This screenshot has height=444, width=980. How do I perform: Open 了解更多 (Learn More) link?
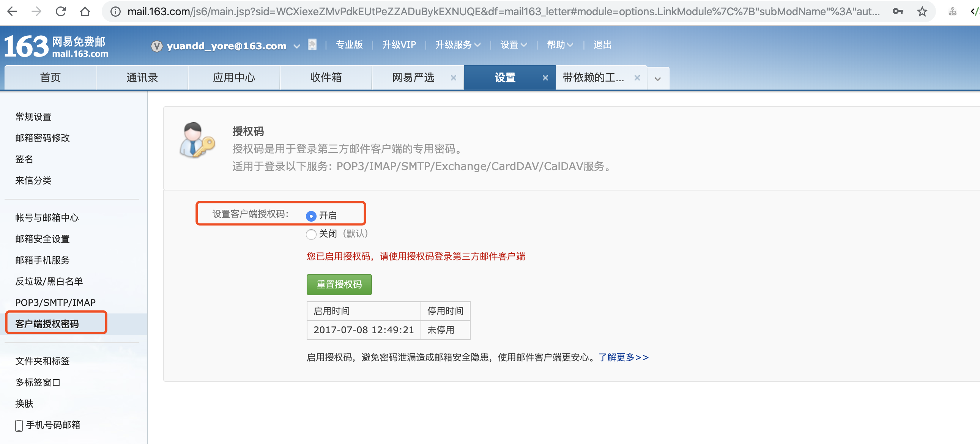click(620, 357)
